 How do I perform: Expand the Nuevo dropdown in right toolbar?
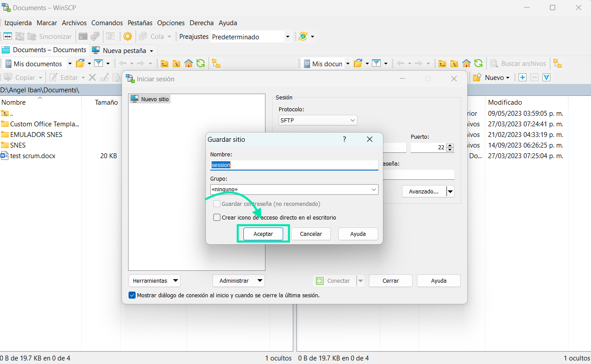tap(508, 78)
